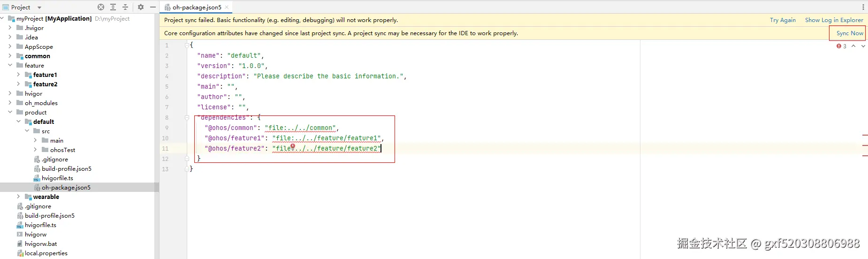Image resolution: width=868 pixels, height=259 pixels.
Task: Close the oh-package.json5 tab
Action: [x=227, y=7]
